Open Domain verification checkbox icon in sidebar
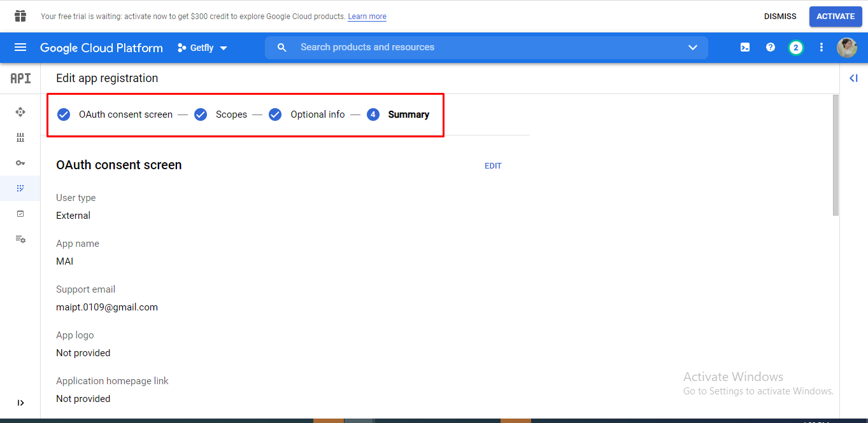 (x=20, y=214)
